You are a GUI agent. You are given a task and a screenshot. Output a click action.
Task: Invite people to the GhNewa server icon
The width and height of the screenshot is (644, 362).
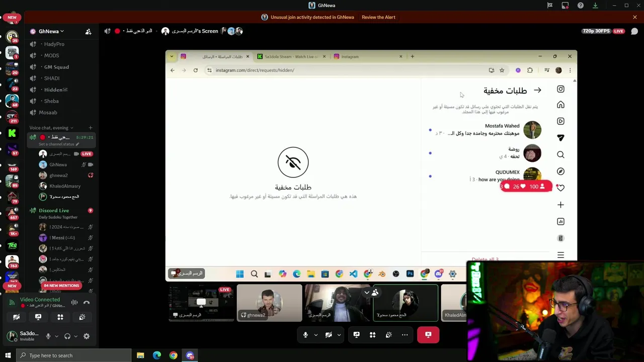(89, 31)
